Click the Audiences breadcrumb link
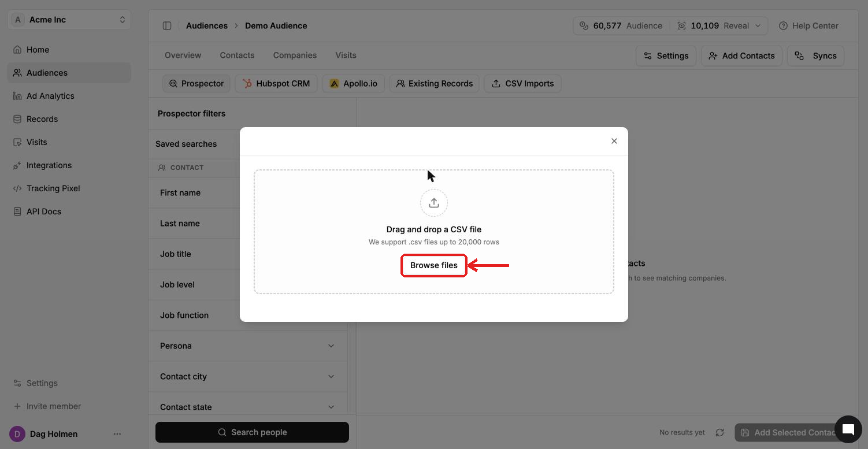The height and width of the screenshot is (449, 868). click(x=207, y=26)
